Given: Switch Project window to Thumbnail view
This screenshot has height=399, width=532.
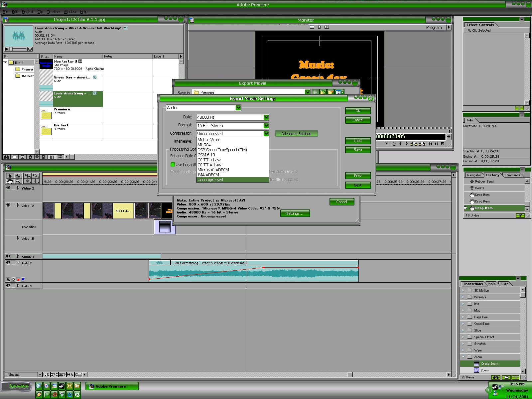Looking at the screenshot, I should 52,157.
